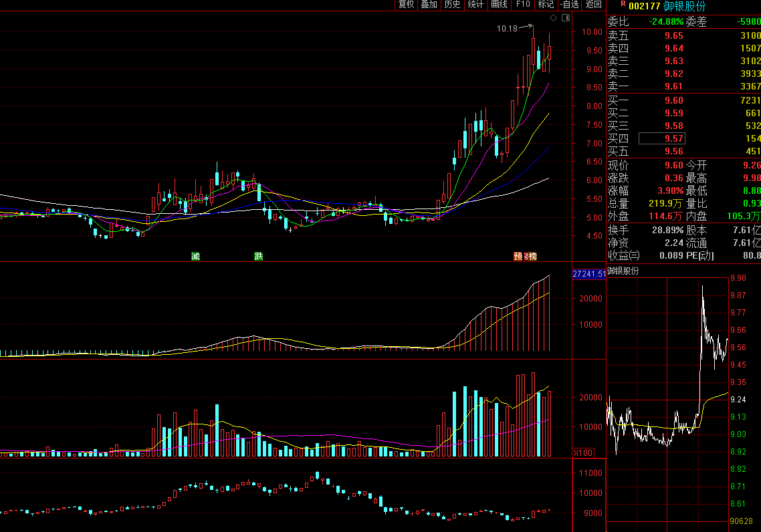
Task: Click the 换手 turnover value 28.89%
Action: (x=668, y=231)
